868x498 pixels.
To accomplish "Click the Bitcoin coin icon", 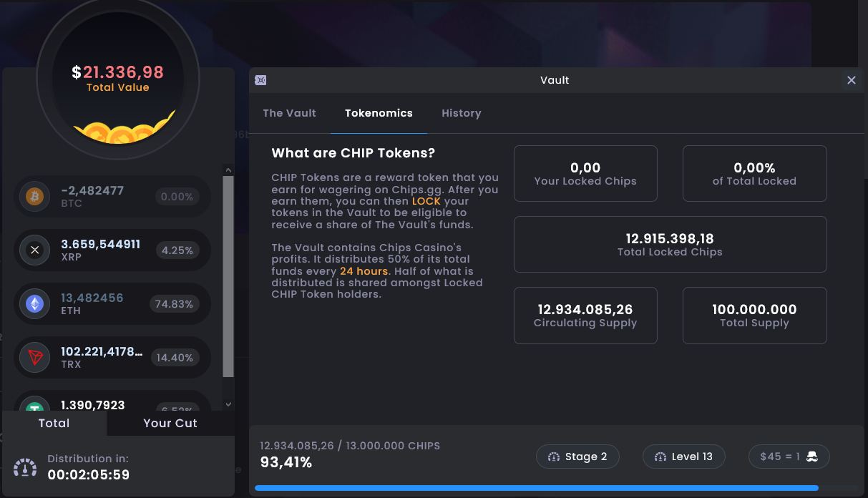I will point(34,196).
